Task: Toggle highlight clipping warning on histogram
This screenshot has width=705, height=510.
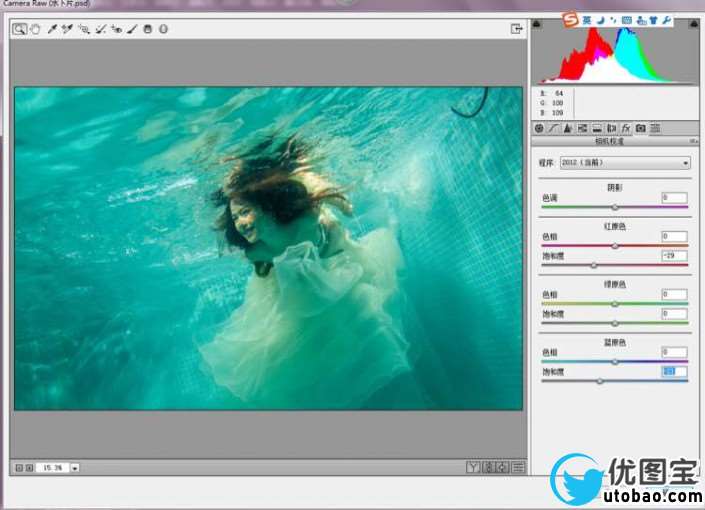Action: pyautogui.click(x=695, y=24)
